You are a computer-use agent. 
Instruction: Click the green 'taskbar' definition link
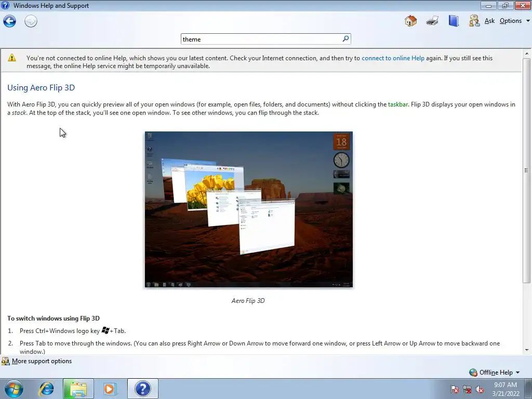click(398, 104)
